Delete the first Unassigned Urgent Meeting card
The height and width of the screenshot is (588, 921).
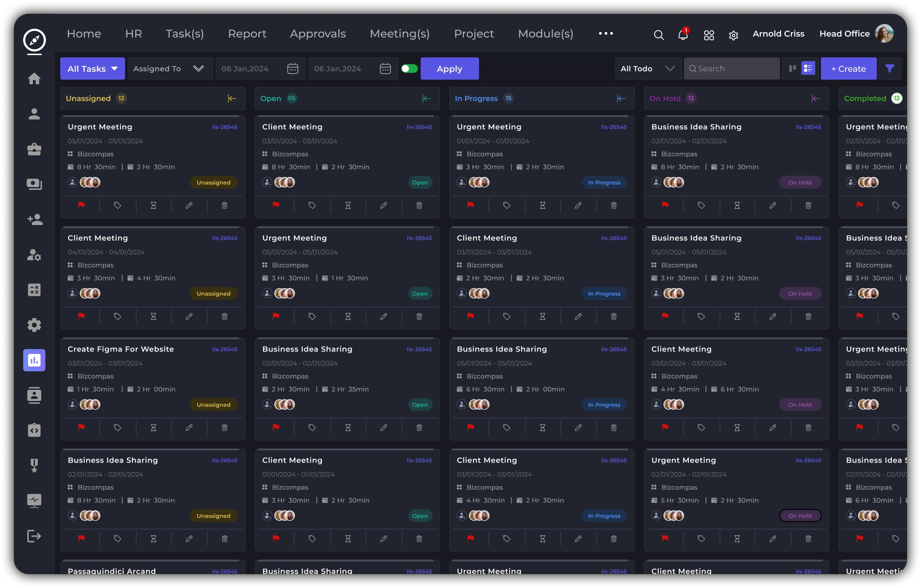225,206
